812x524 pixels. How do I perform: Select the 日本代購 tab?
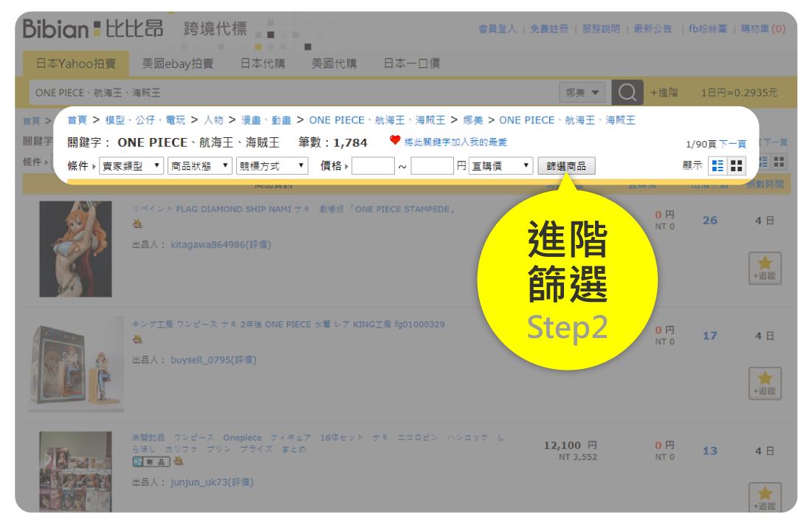(x=263, y=63)
